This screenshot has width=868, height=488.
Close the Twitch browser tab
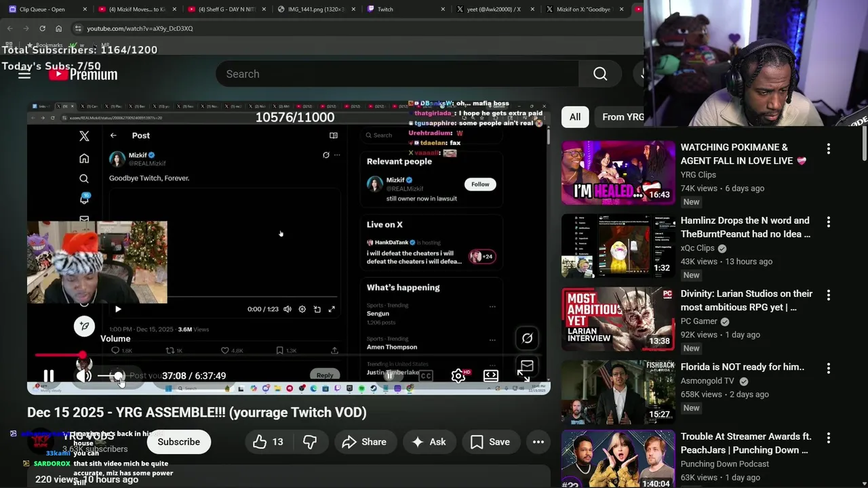[443, 9]
